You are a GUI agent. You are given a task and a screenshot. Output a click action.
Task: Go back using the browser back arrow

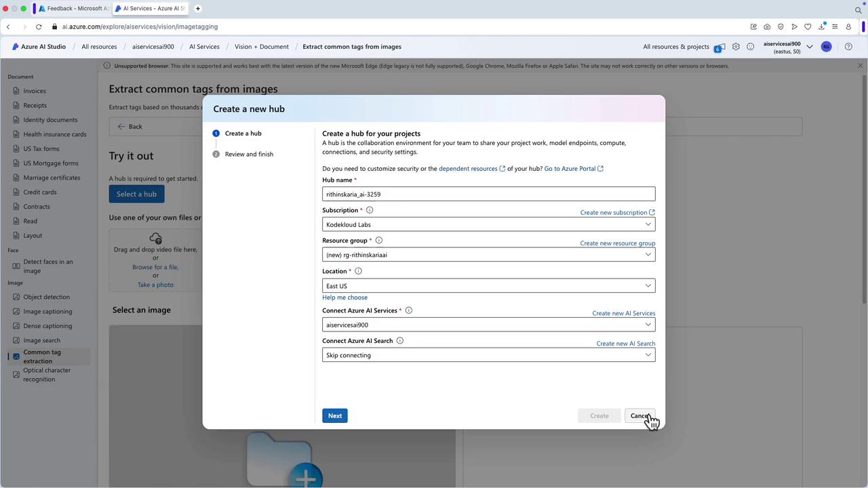click(x=8, y=27)
